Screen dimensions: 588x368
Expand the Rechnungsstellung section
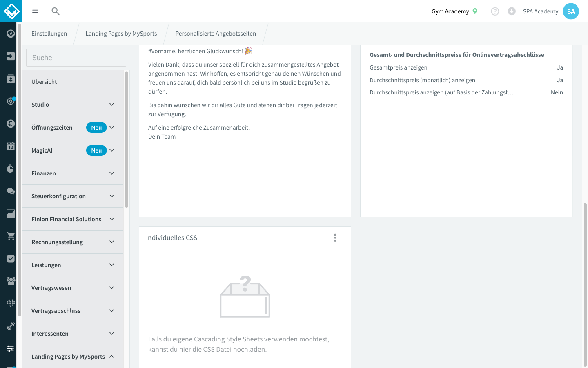point(73,242)
